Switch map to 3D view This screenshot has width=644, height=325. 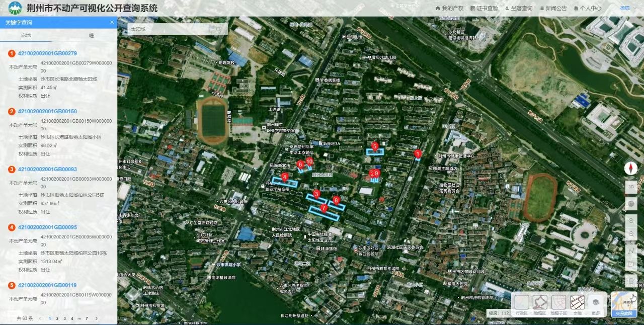[x=631, y=187]
